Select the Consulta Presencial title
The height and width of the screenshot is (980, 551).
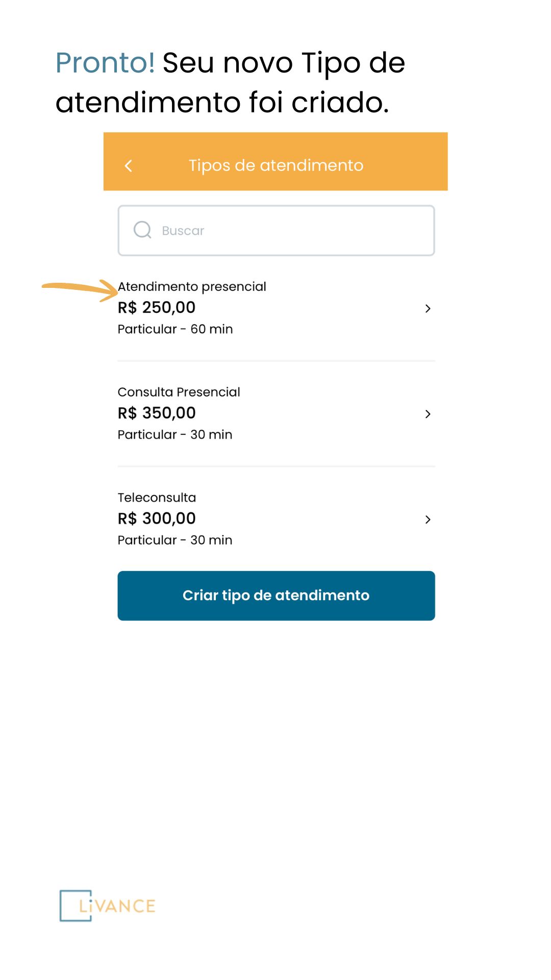pos(179,392)
